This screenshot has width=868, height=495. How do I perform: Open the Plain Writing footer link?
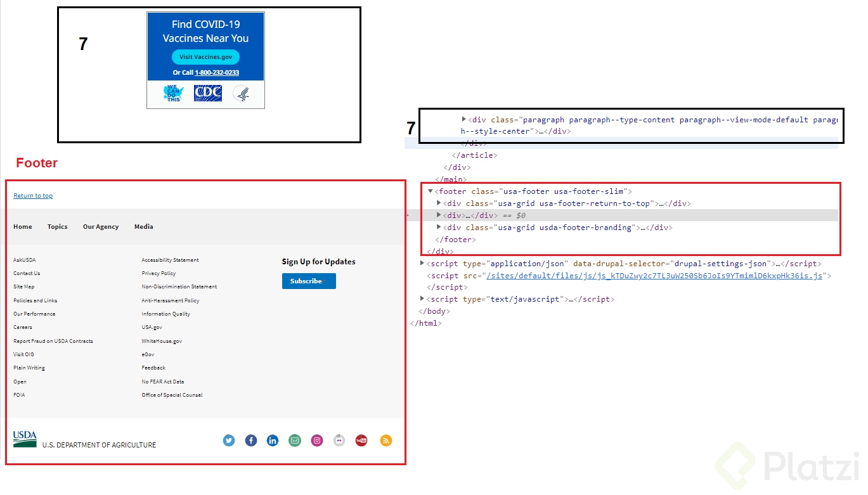point(29,368)
